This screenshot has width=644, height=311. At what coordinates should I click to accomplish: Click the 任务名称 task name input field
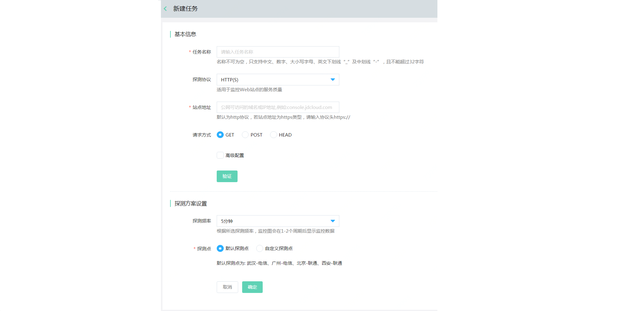coord(277,52)
